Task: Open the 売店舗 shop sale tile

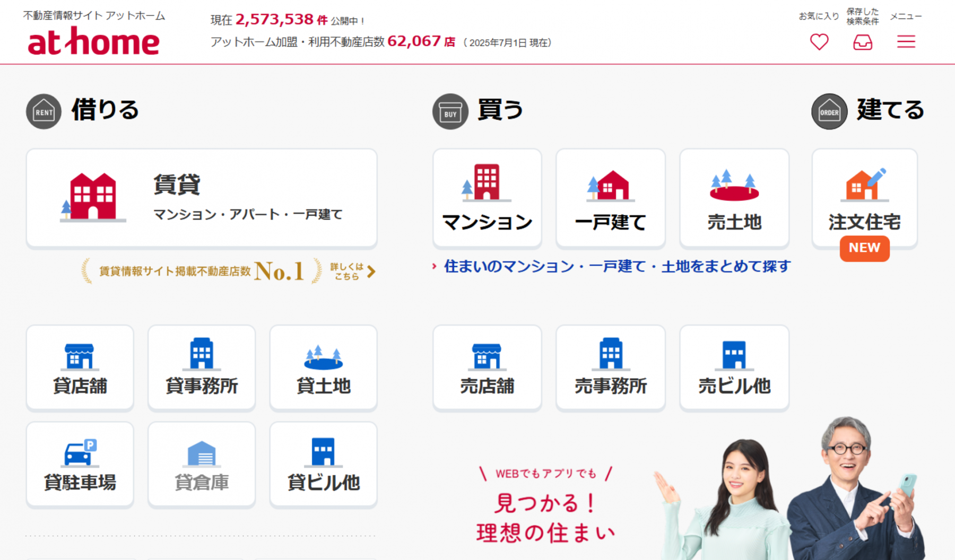Action: 487,367
